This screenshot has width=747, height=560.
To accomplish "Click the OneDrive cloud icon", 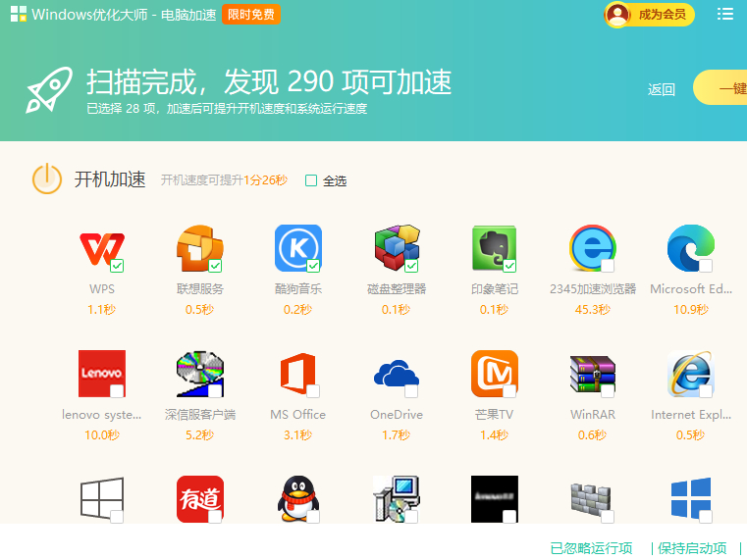I will click(x=397, y=374).
